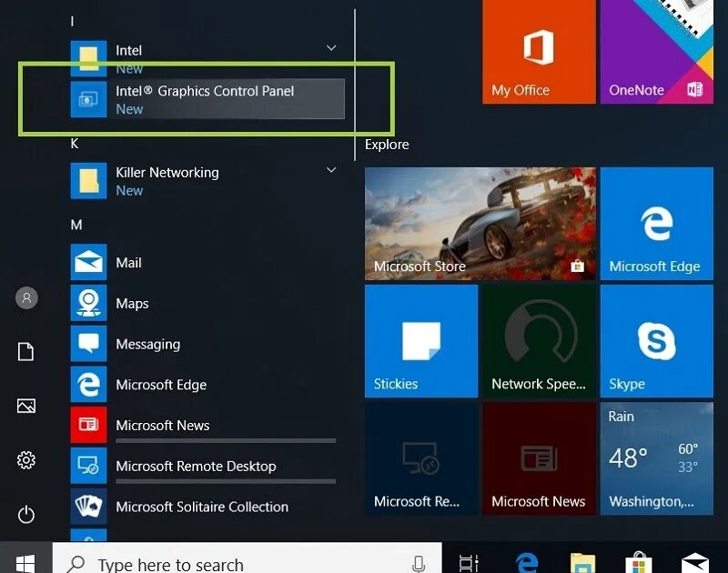Click the Killer Networking folder icon
The height and width of the screenshot is (573, 728).
click(88, 180)
